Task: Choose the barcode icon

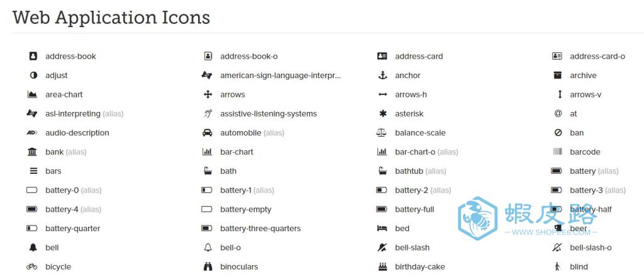Action: [557, 152]
